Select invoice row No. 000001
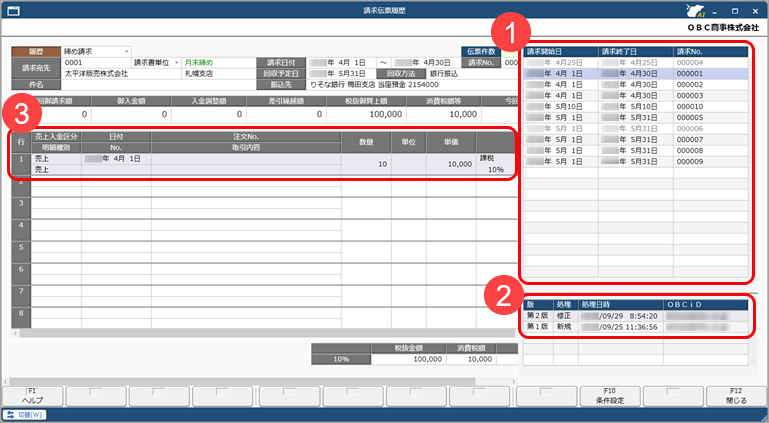The image size is (769, 423). pos(636,74)
